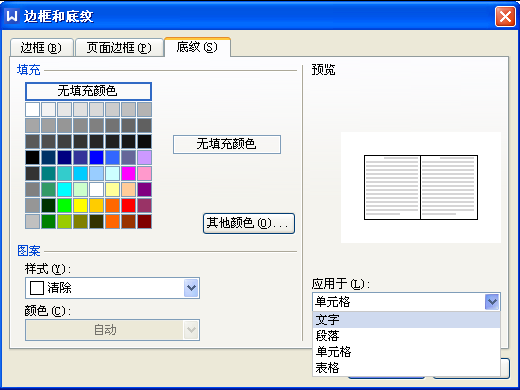520x390 pixels.
Task: Close the 边框和底纹 dialog
Action: (505, 16)
